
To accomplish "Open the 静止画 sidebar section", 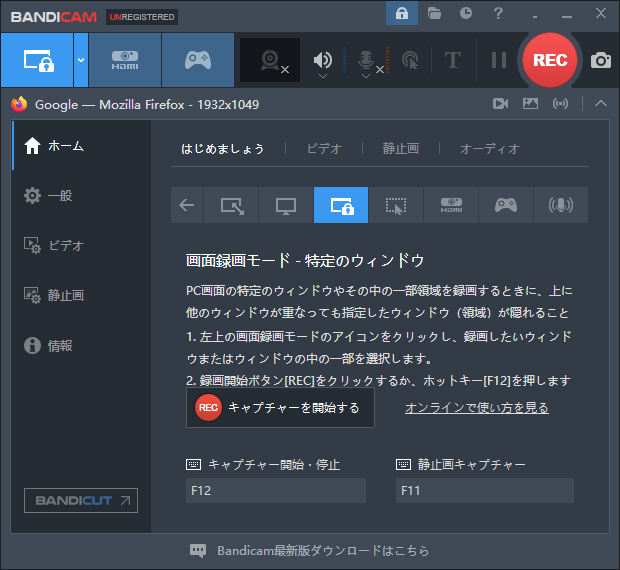I will (81, 295).
